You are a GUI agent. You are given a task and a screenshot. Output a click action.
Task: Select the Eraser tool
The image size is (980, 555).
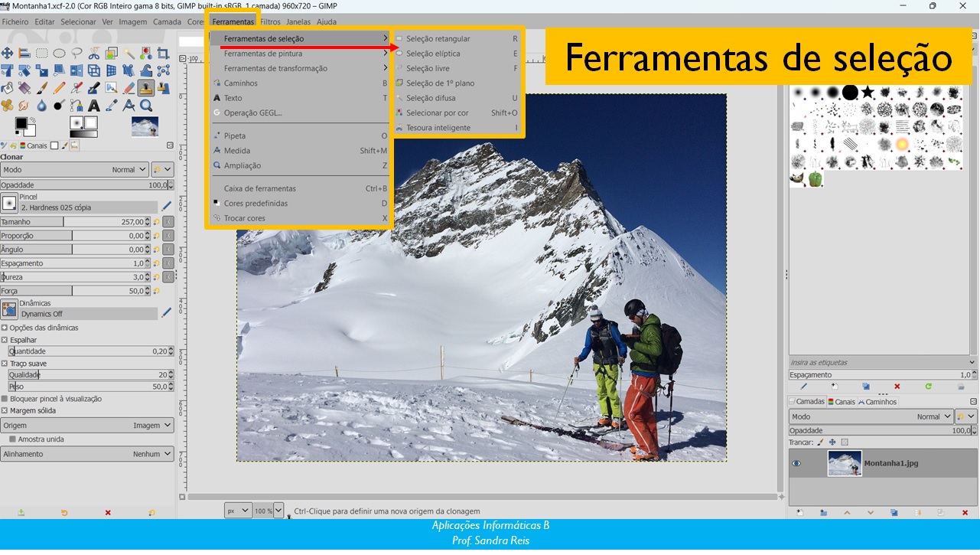coord(129,88)
